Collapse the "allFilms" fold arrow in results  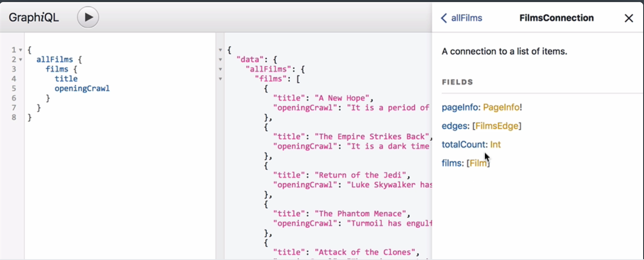pos(220,69)
